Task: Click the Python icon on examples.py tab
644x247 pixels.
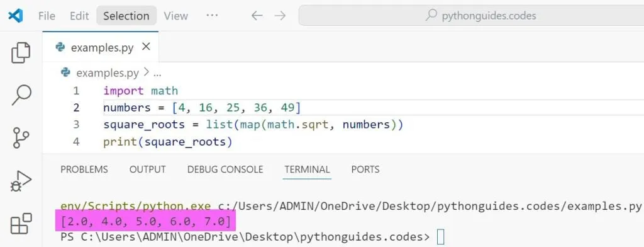Action: pyautogui.click(x=60, y=47)
